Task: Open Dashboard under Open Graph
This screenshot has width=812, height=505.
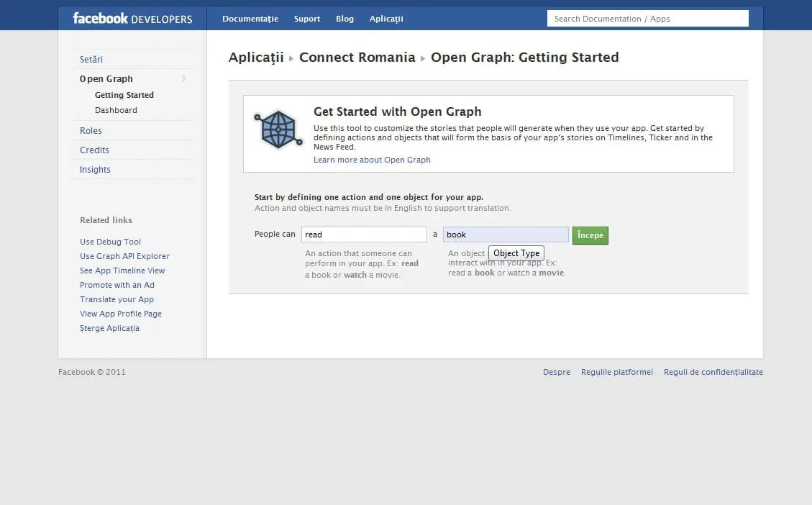Action: (x=116, y=110)
